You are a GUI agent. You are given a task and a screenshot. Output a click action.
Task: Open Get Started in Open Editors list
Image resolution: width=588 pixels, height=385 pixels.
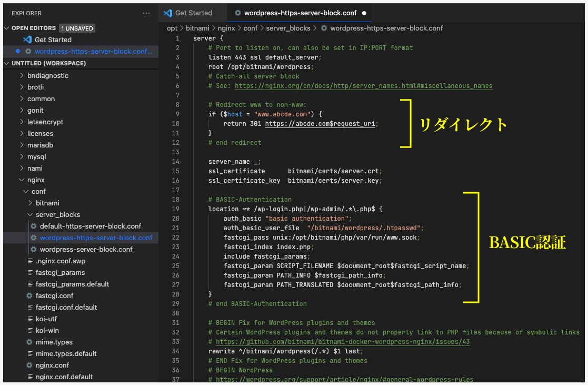[x=53, y=40]
